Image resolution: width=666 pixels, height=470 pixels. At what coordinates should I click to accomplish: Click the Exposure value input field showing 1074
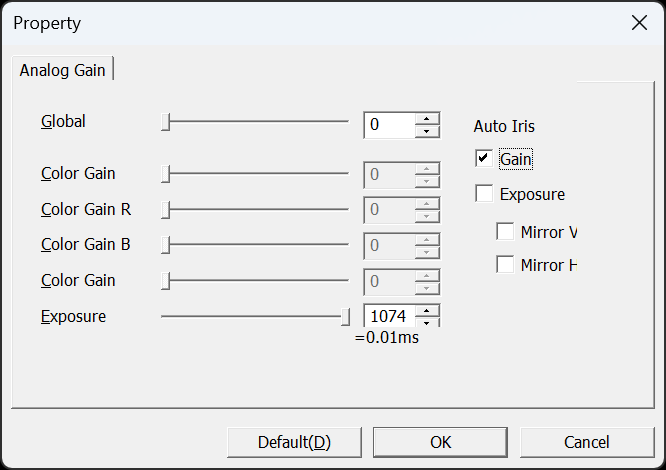[389, 316]
